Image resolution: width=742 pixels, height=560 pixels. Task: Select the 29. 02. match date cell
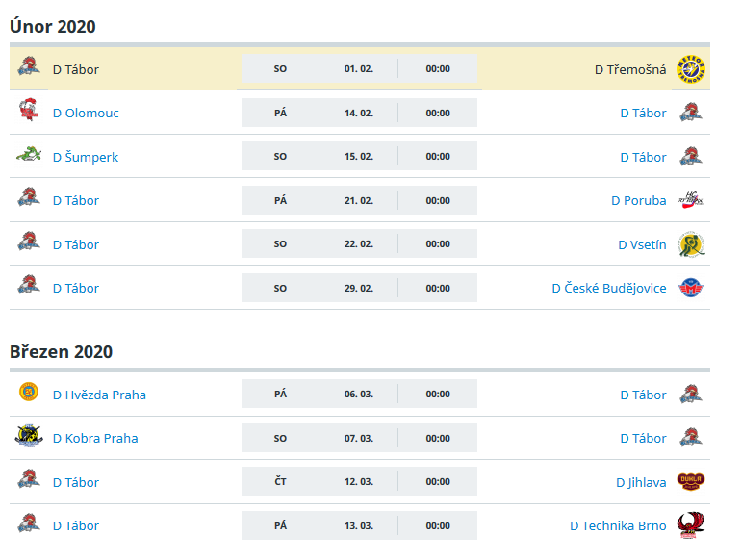[359, 288]
